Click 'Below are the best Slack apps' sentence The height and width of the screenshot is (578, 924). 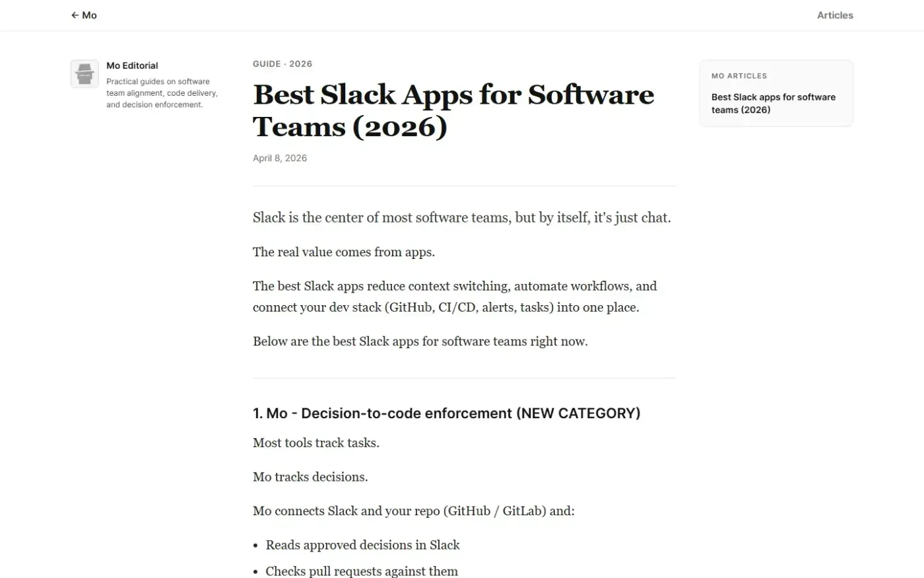click(x=420, y=342)
